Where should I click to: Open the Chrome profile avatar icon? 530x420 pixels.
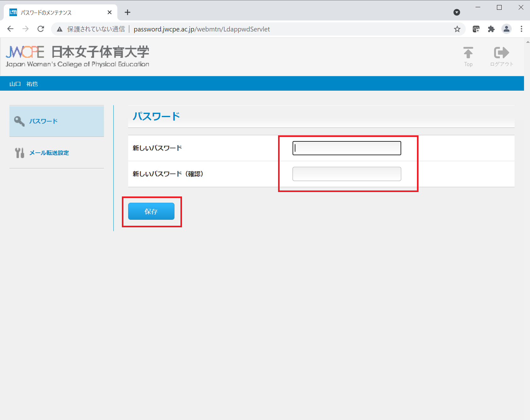tap(506, 29)
